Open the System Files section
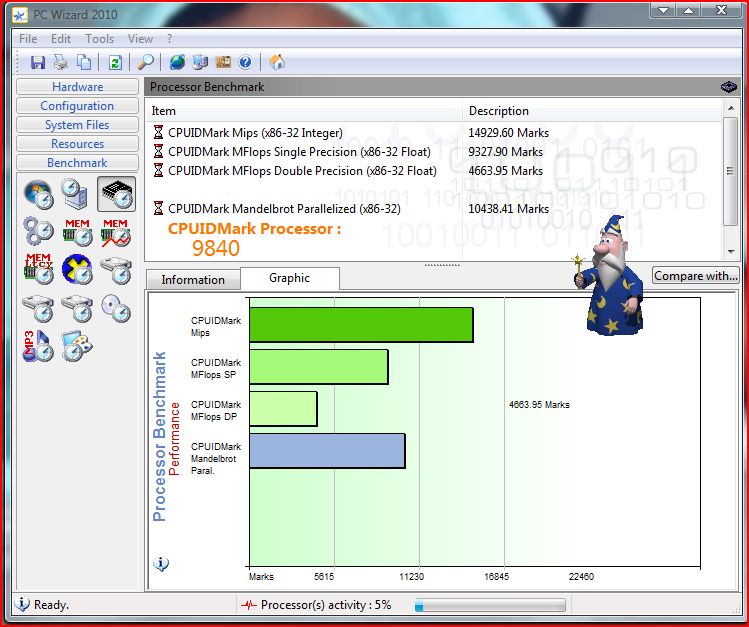Viewport: 749px width, 627px height. (x=77, y=125)
